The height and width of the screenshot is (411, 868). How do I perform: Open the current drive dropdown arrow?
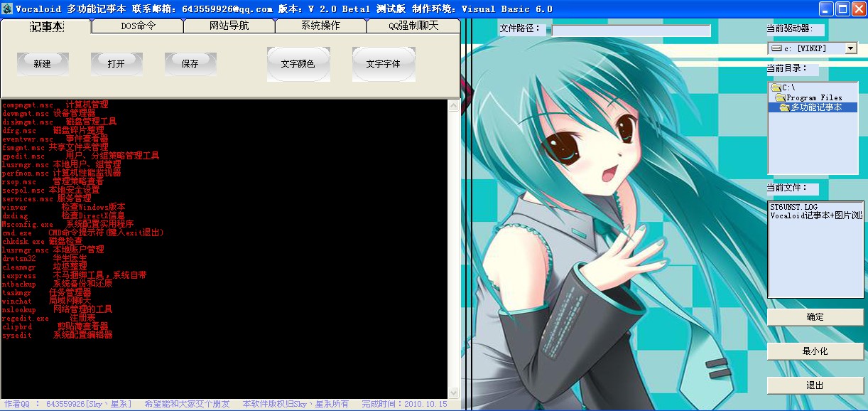(x=851, y=48)
